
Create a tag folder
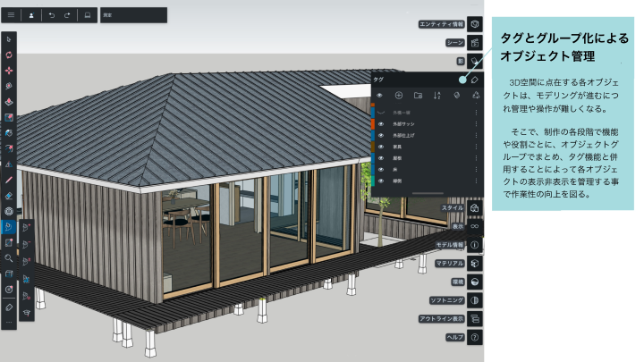click(418, 96)
